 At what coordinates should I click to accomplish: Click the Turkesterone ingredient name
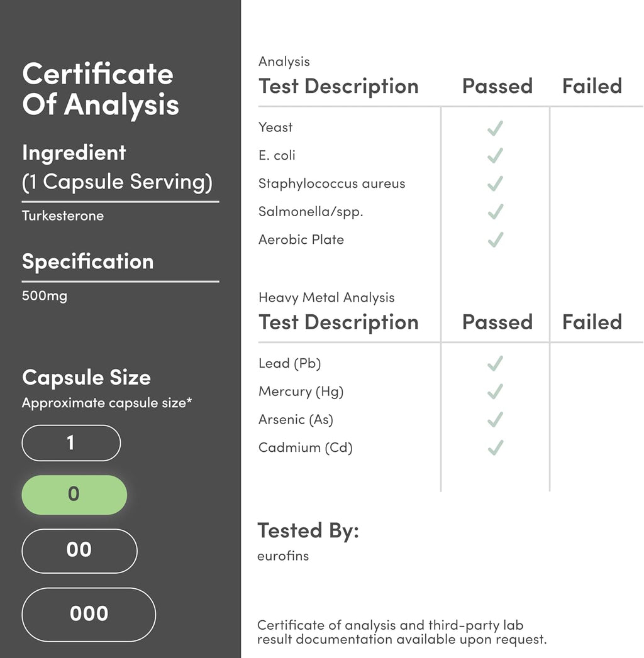(x=63, y=216)
